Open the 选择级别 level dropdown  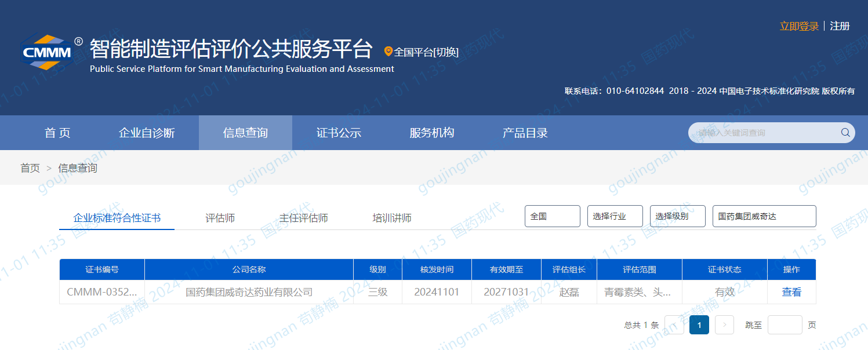pyautogui.click(x=677, y=216)
